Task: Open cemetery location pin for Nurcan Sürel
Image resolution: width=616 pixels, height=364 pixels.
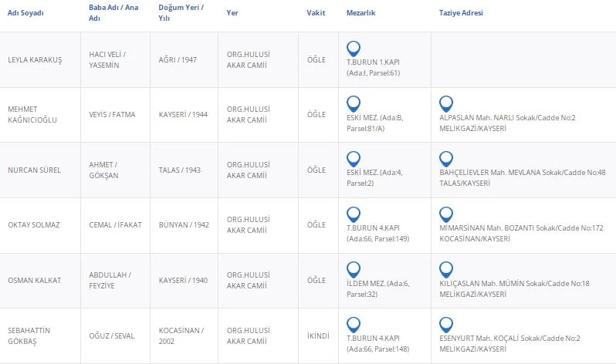Action: click(354, 158)
